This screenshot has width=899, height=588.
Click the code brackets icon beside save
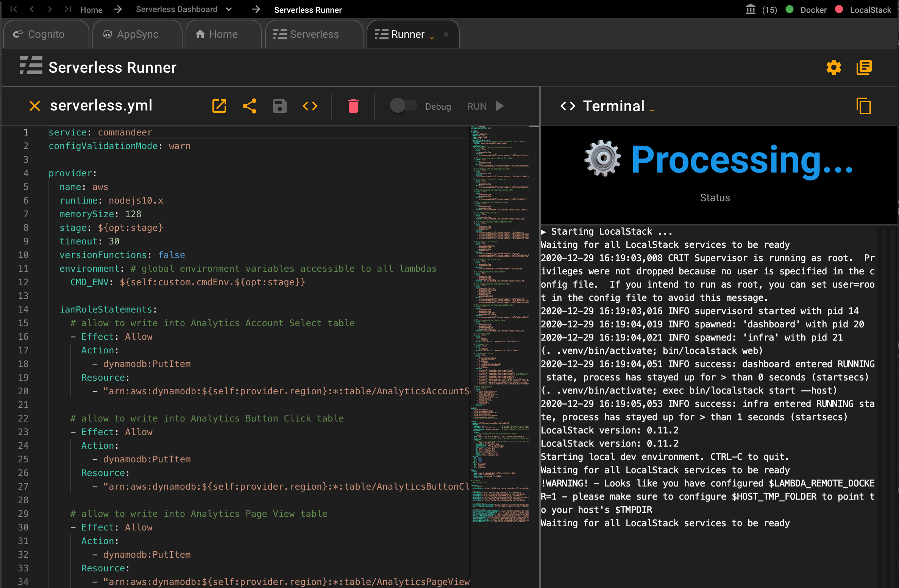[310, 106]
